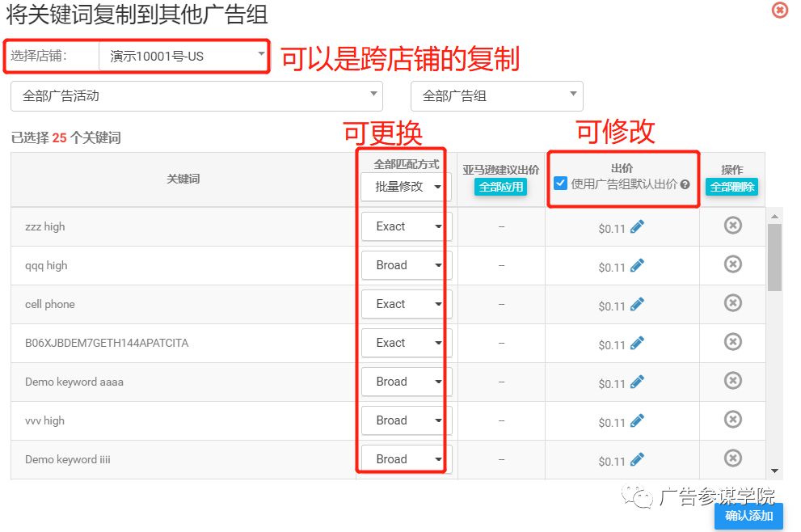This screenshot has width=801, height=532.
Task: Click 全部删除 button
Action: pyautogui.click(x=732, y=187)
